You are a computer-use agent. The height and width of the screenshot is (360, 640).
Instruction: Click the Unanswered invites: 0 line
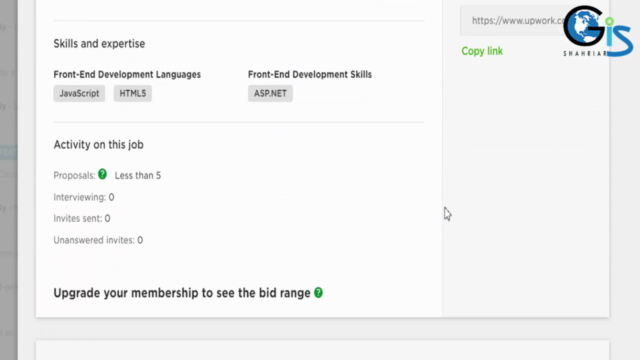(x=98, y=240)
